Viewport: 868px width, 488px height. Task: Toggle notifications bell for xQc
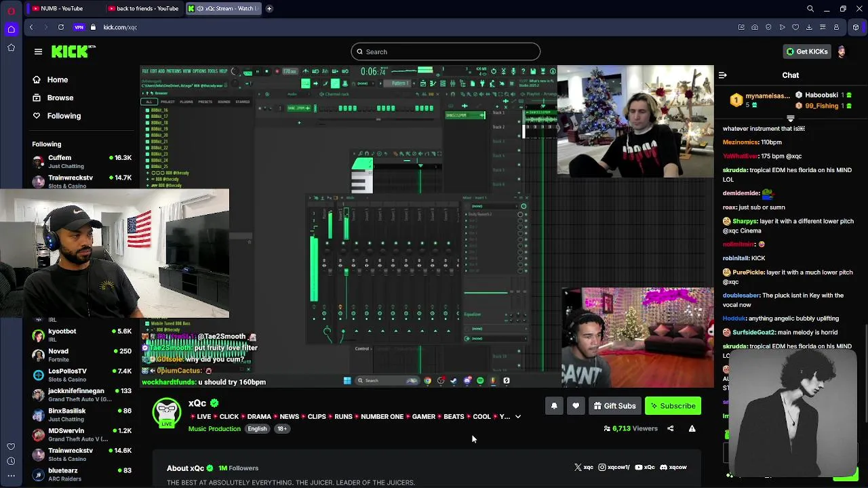554,406
